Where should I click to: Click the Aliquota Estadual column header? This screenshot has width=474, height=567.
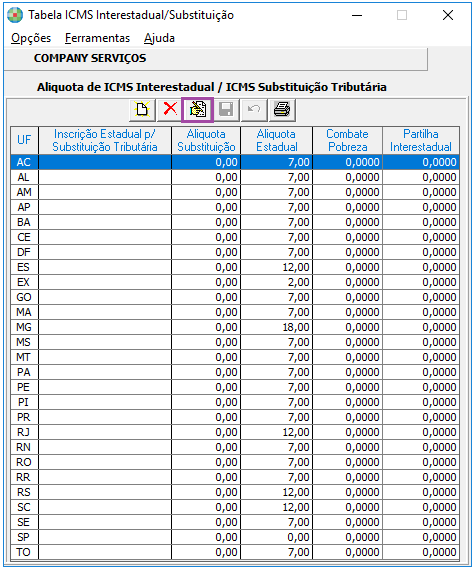click(x=277, y=140)
